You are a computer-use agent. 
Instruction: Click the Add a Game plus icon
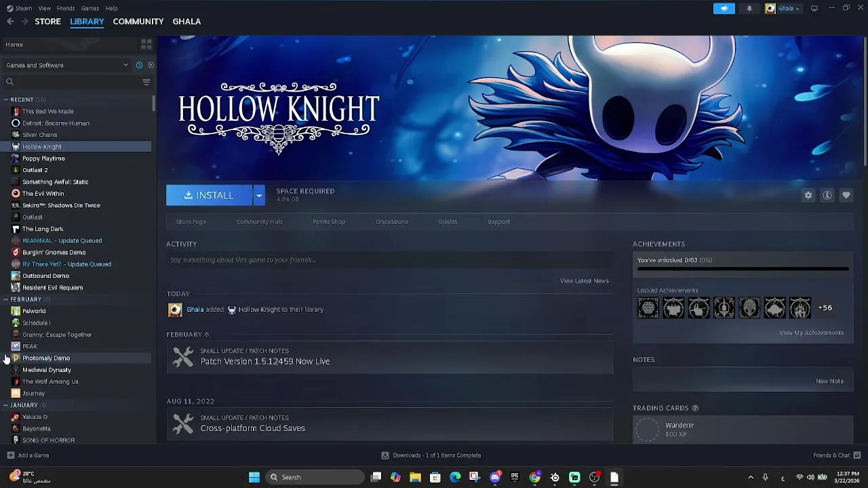(x=10, y=455)
